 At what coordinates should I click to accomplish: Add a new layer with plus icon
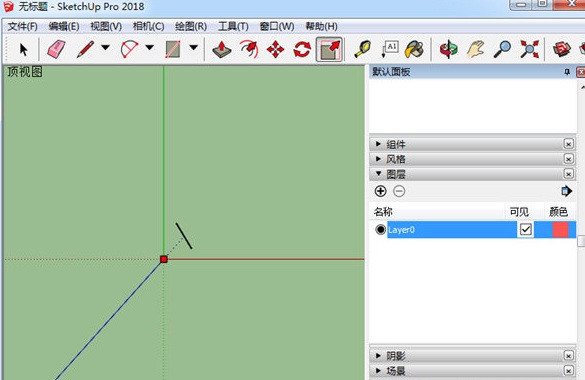pyautogui.click(x=381, y=191)
